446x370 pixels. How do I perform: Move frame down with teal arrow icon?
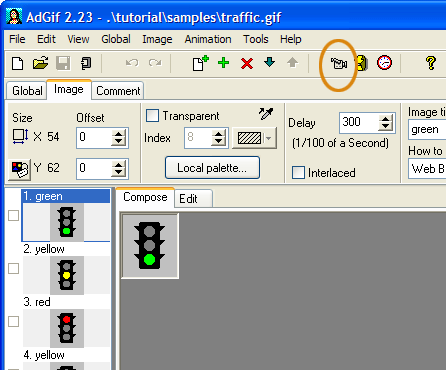point(269,62)
